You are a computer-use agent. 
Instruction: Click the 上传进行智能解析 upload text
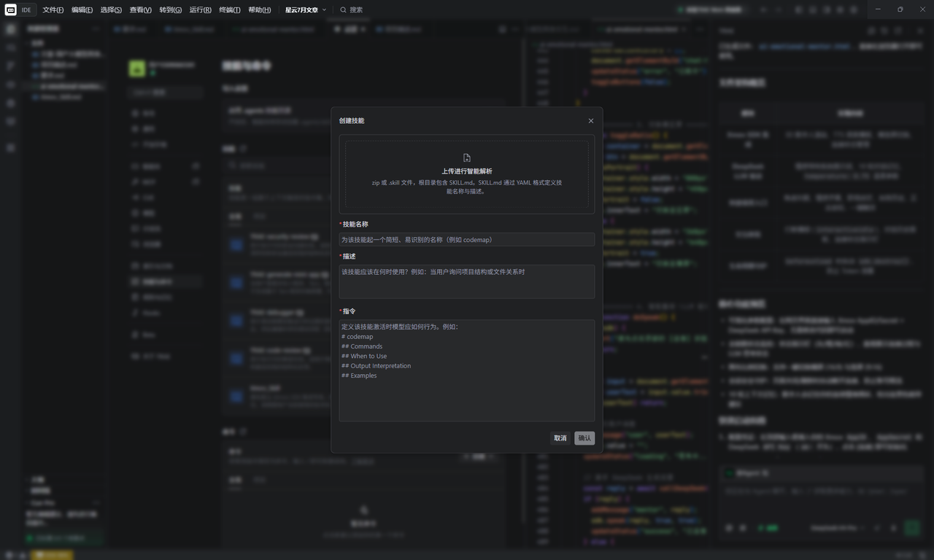(467, 171)
